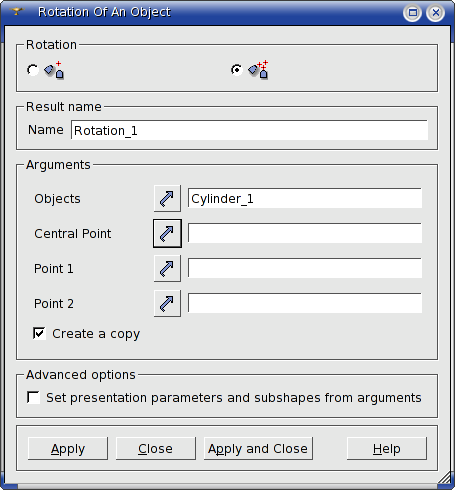Click the Point 2 selection arrow button
This screenshot has width=455, height=490.
[167, 303]
